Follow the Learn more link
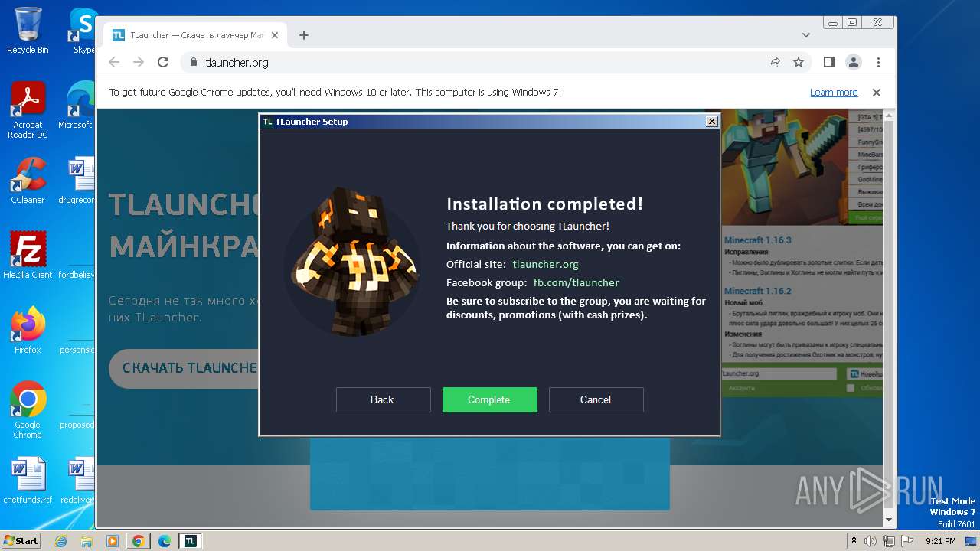The height and width of the screenshot is (551, 980). pyautogui.click(x=834, y=93)
